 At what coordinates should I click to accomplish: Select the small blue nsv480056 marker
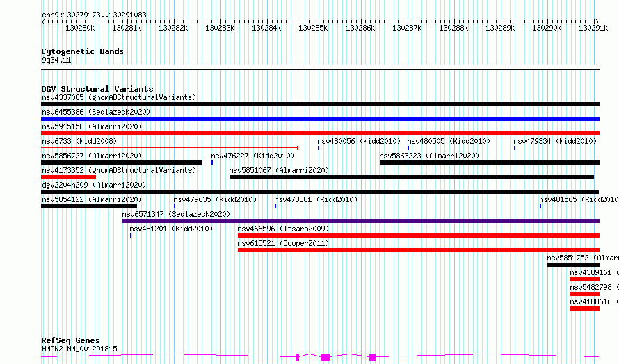[319, 148]
